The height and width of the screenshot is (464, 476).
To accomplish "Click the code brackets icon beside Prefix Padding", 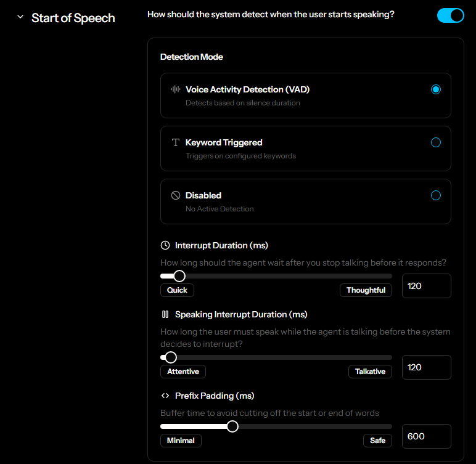I will point(165,396).
